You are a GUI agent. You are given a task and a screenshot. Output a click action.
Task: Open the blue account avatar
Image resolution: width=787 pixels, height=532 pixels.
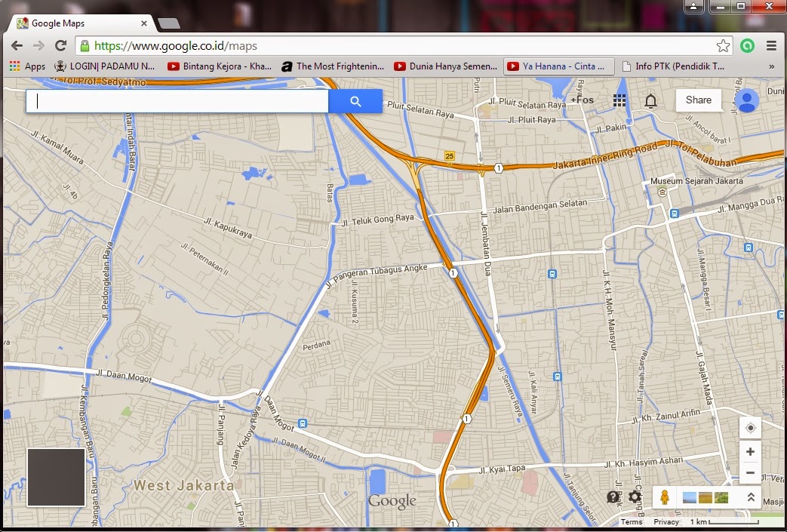[747, 100]
